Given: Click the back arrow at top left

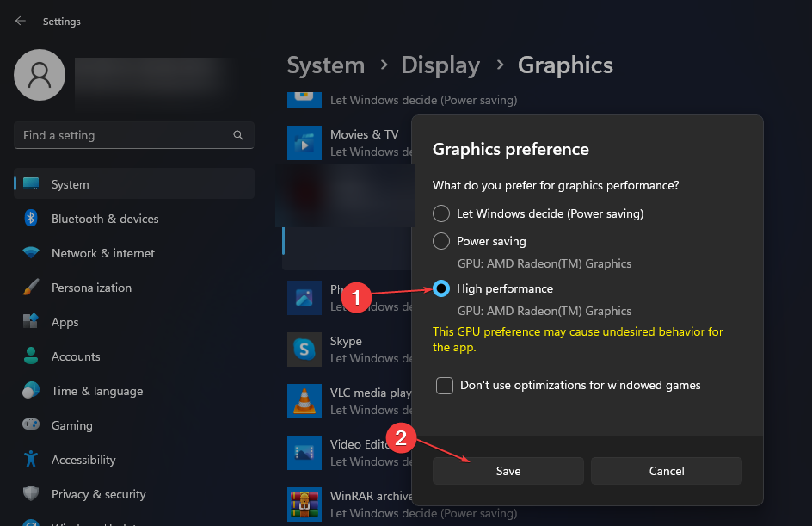Looking at the screenshot, I should click(x=20, y=20).
